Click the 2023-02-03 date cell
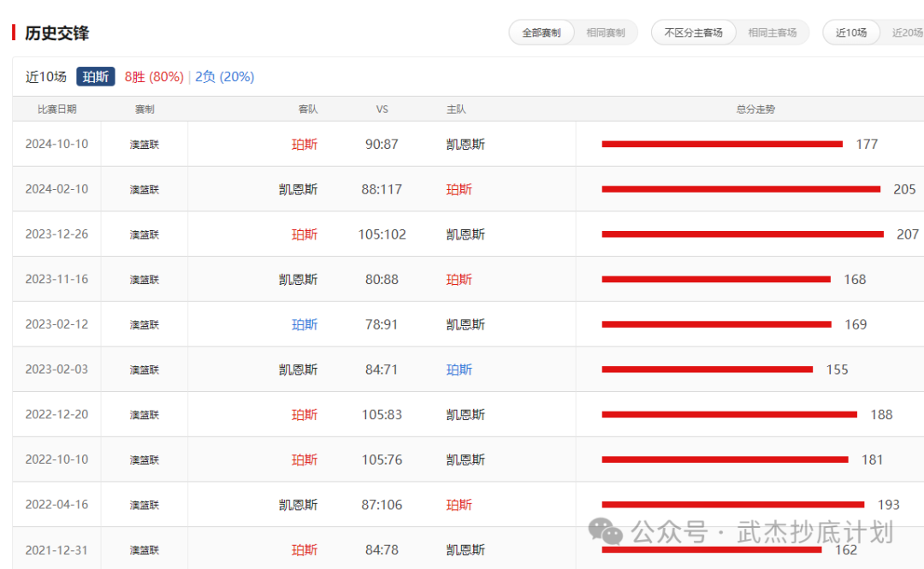 [56, 370]
